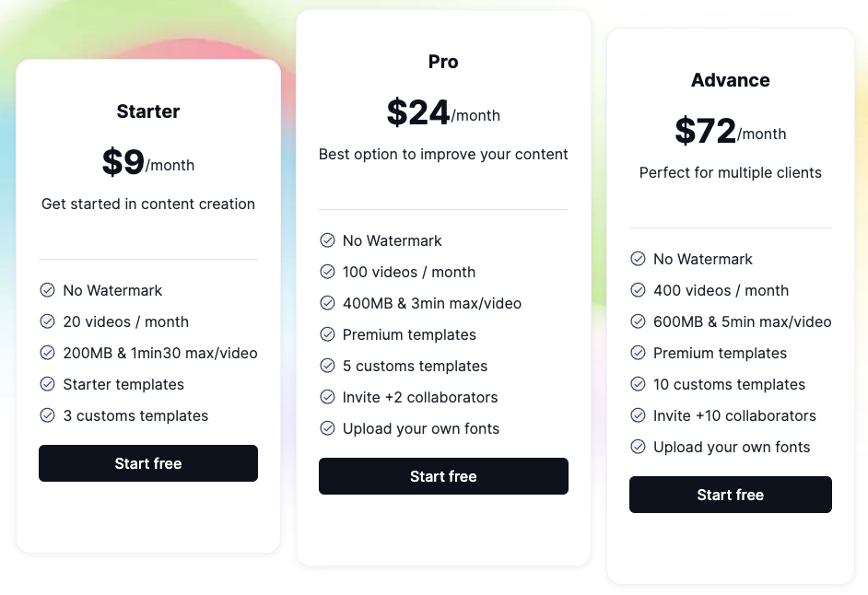Click check icon next to 100 videos / month
The width and height of the screenshot is (868, 595).
[x=327, y=272]
